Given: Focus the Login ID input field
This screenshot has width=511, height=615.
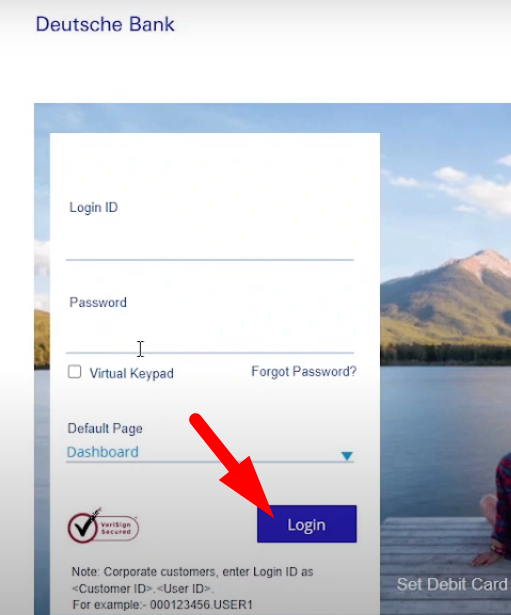Looking at the screenshot, I should pyautogui.click(x=210, y=243).
